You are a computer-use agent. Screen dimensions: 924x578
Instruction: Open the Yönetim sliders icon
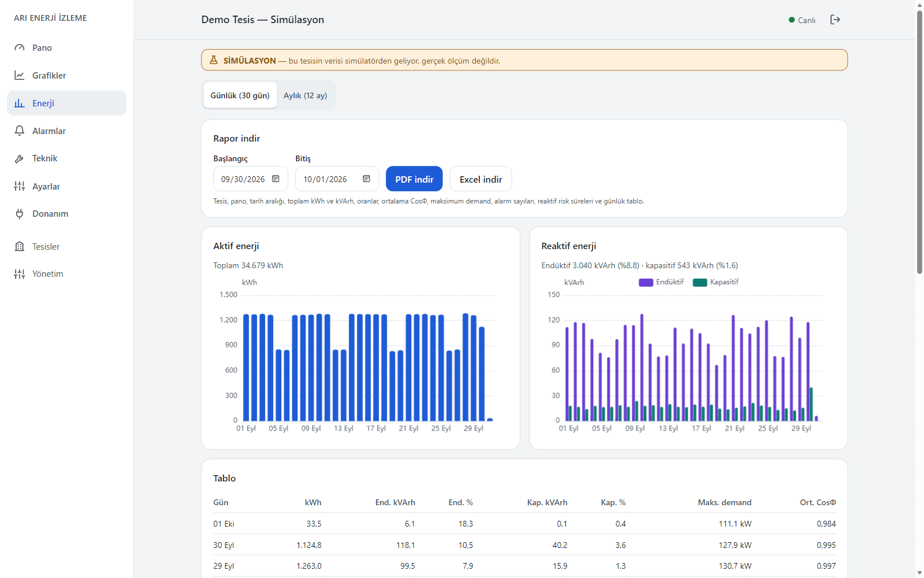click(20, 274)
